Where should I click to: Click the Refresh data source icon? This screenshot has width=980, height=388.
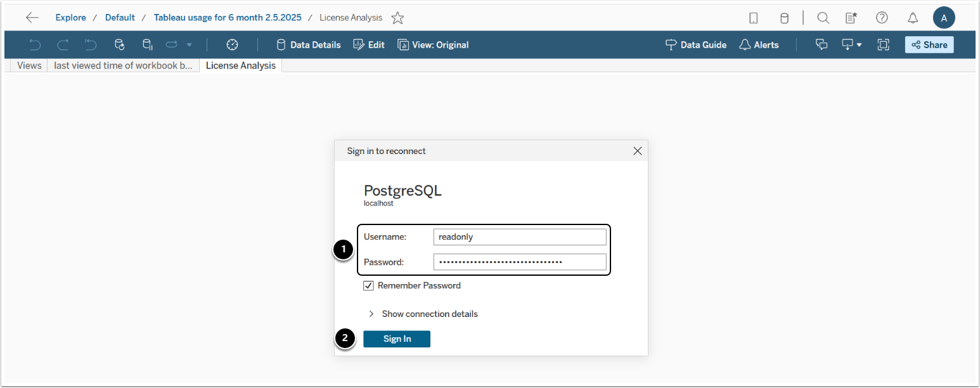click(120, 44)
